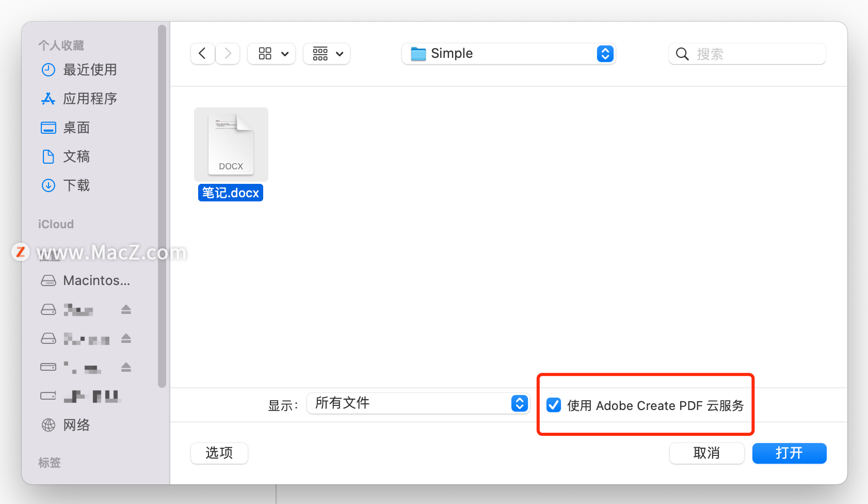Go back with the left chevron button
Screen dimensions: 868x504
tap(203, 54)
